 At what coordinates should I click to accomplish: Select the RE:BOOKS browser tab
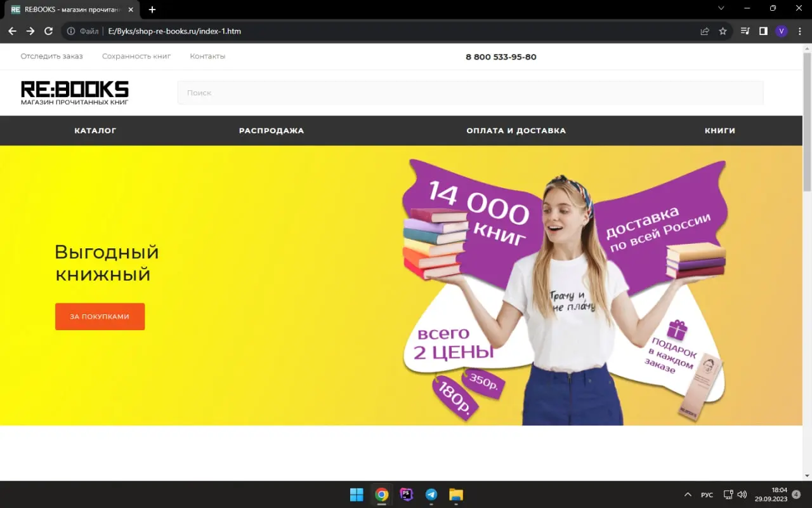pos(73,10)
